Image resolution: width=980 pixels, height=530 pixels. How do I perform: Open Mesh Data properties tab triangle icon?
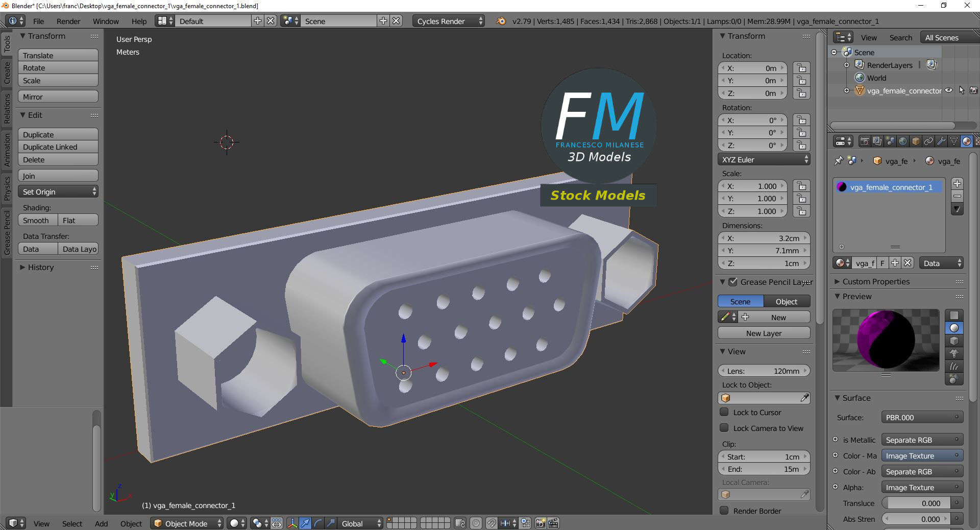pos(954,141)
